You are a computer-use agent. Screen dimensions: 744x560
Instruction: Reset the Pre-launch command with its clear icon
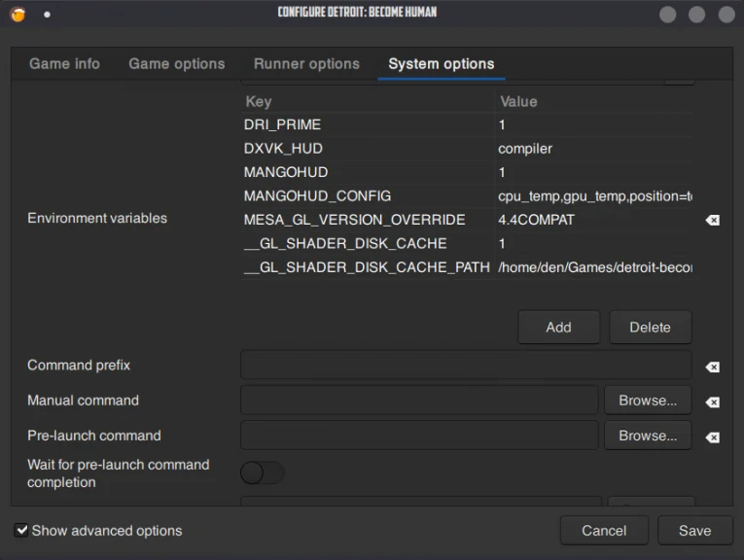pyautogui.click(x=712, y=437)
